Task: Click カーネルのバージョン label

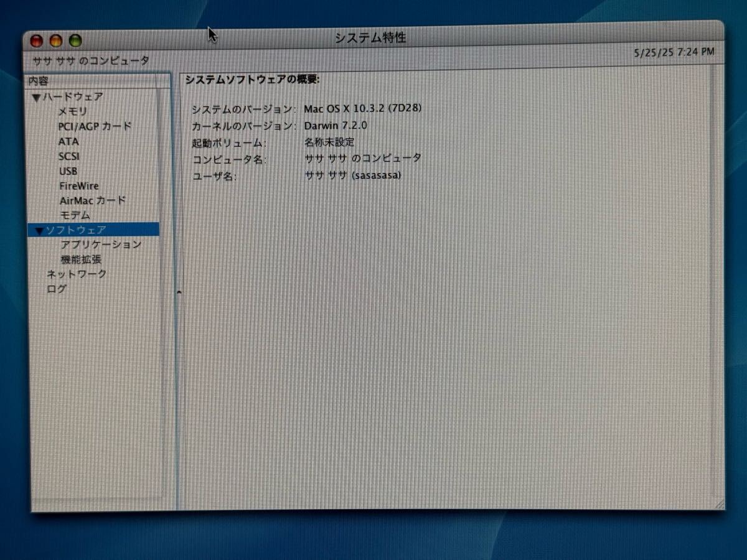Action: 244,126
